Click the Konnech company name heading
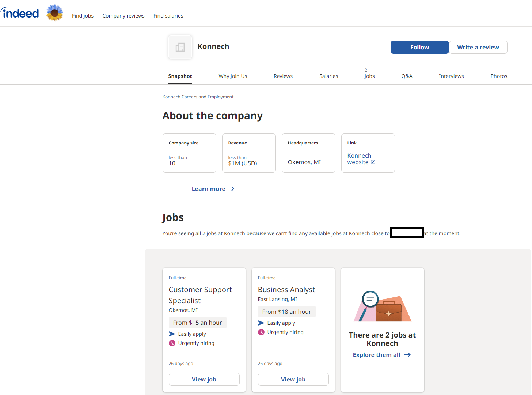The width and height of the screenshot is (532, 395). 213,46
